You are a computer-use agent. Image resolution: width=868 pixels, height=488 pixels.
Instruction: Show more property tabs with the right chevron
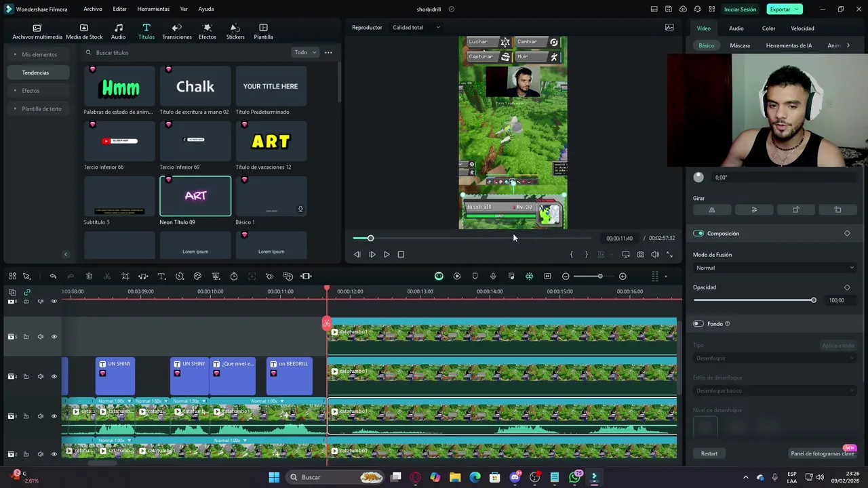pos(848,45)
